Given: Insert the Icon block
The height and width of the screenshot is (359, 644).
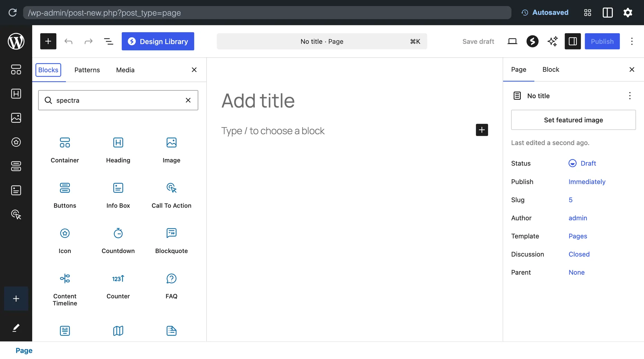Looking at the screenshot, I should pyautogui.click(x=65, y=241).
